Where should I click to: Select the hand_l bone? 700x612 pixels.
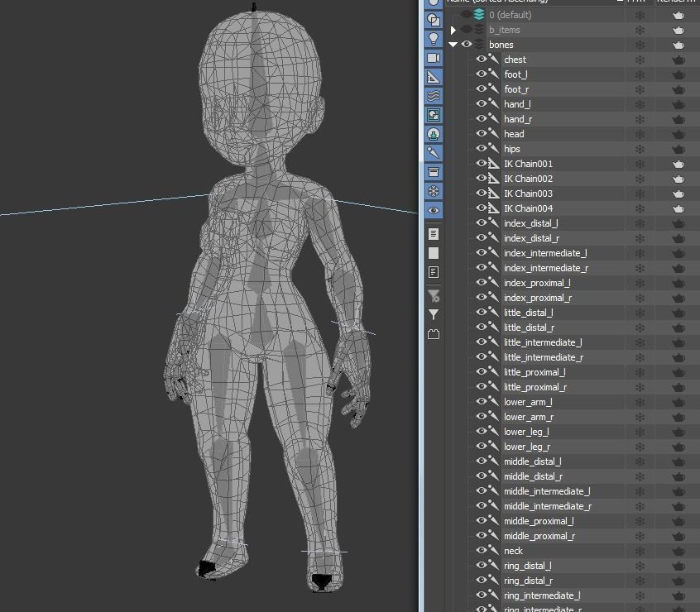pos(517,104)
